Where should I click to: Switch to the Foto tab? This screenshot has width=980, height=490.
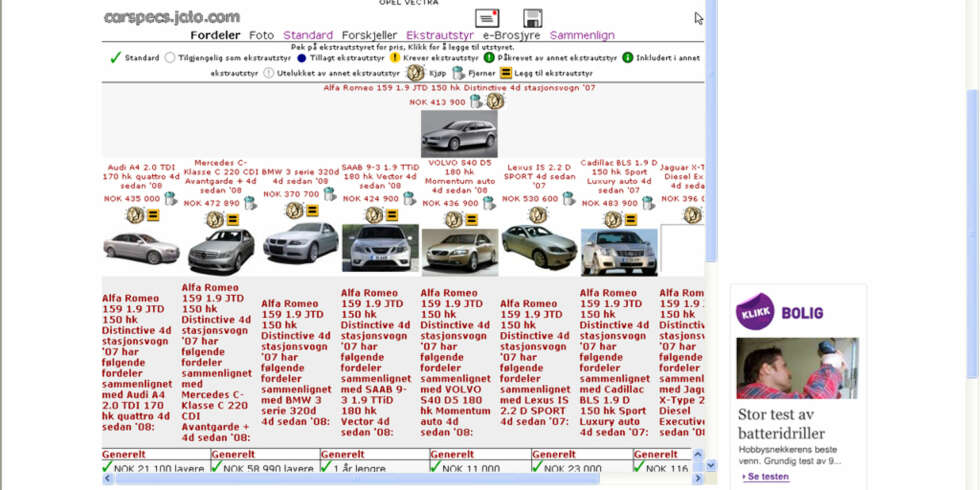(261, 35)
